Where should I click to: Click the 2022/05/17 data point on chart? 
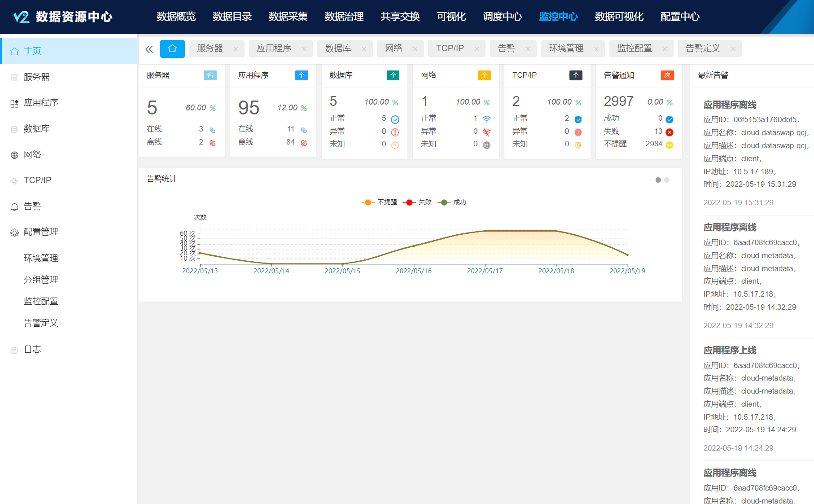[485, 231]
